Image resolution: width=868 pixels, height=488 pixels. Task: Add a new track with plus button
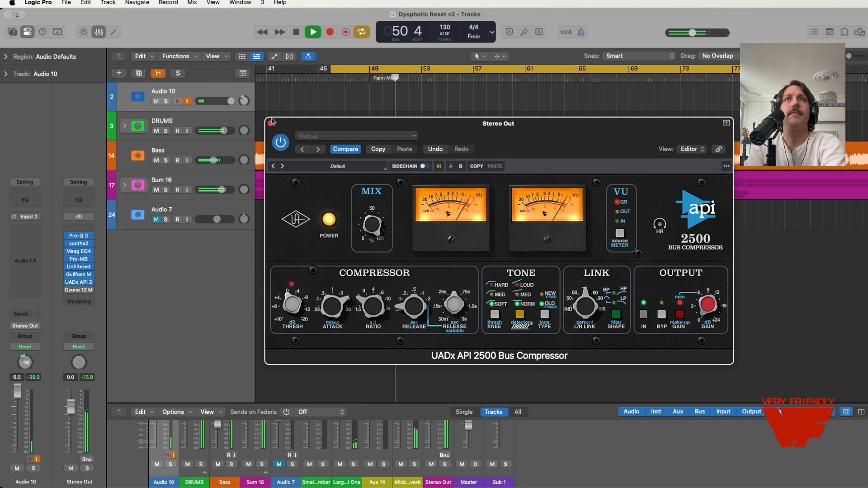119,73
